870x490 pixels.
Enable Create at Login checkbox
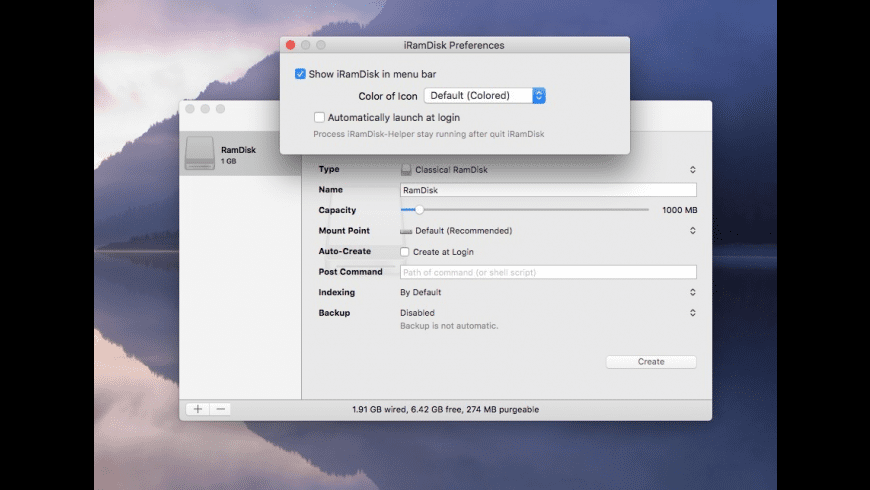[x=404, y=252]
